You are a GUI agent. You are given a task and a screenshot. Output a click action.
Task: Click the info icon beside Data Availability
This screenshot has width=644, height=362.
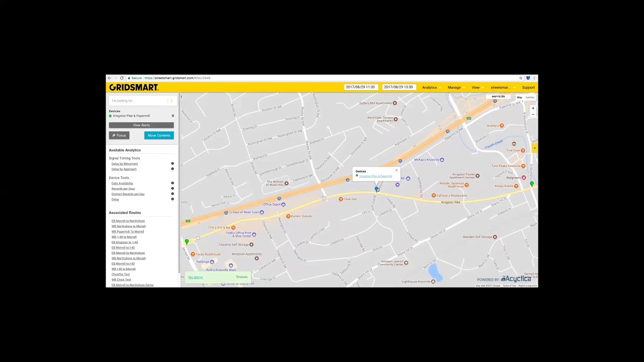point(172,183)
